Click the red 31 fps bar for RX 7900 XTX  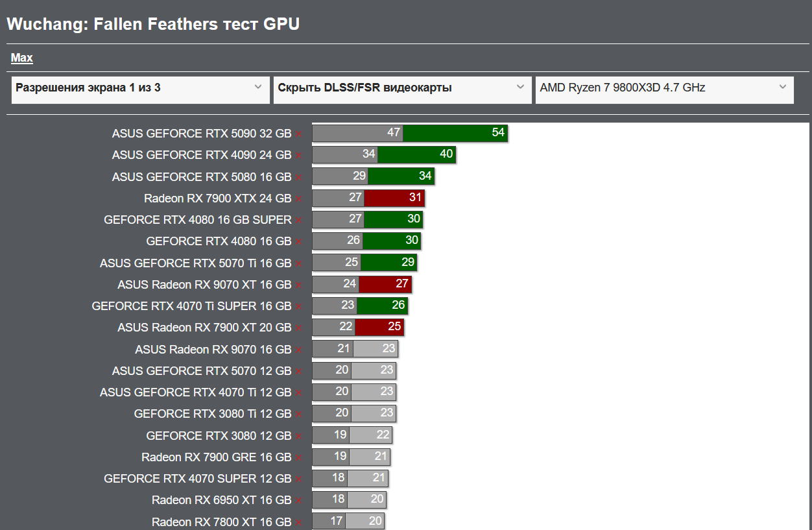[394, 198]
